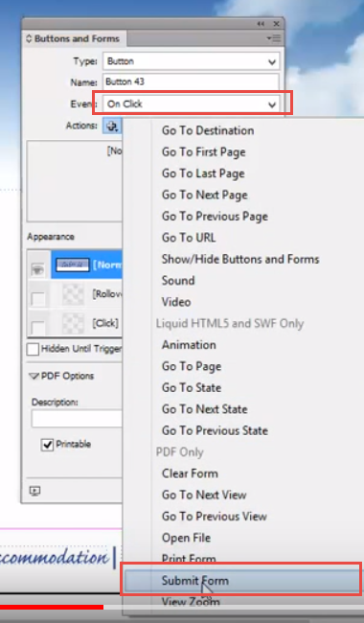This screenshot has height=623, width=364.
Task: Open the Event On Click dropdown
Action: (x=191, y=104)
